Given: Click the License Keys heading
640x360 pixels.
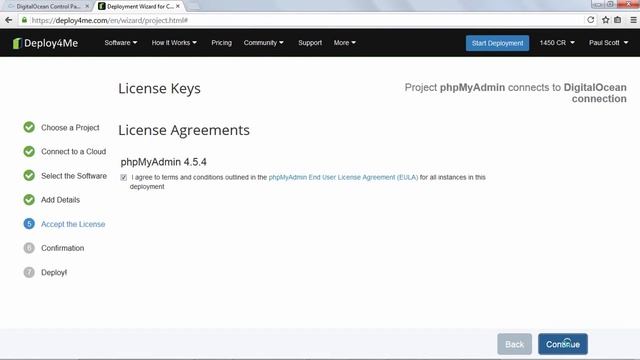Looking at the screenshot, I should [x=160, y=89].
